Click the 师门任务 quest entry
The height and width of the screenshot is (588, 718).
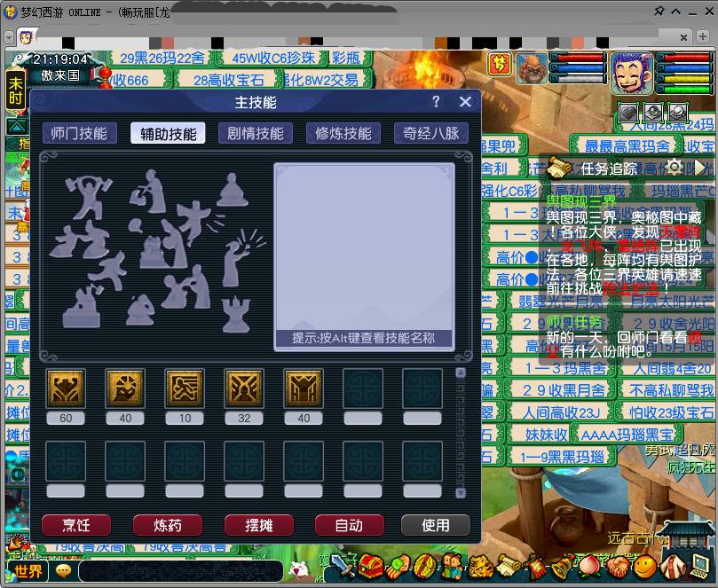[x=574, y=323]
